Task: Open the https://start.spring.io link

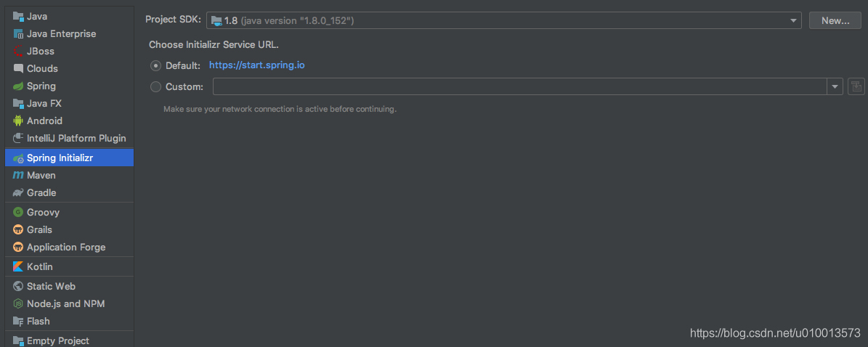Action: pyautogui.click(x=256, y=65)
